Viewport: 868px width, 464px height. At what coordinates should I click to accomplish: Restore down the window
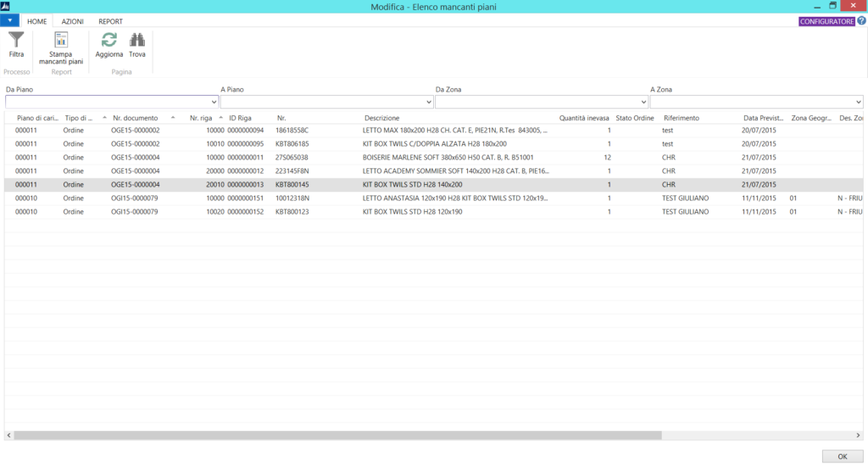(x=832, y=6)
